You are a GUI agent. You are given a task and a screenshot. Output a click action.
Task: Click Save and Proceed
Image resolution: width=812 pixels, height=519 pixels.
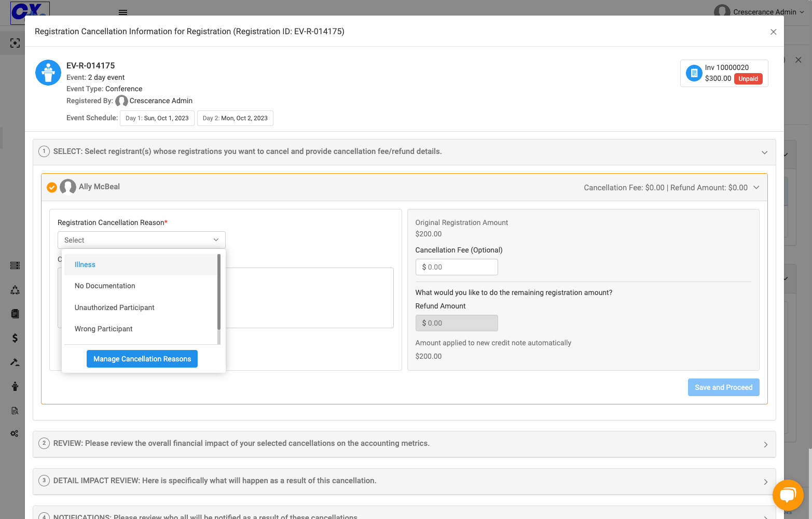tap(723, 387)
